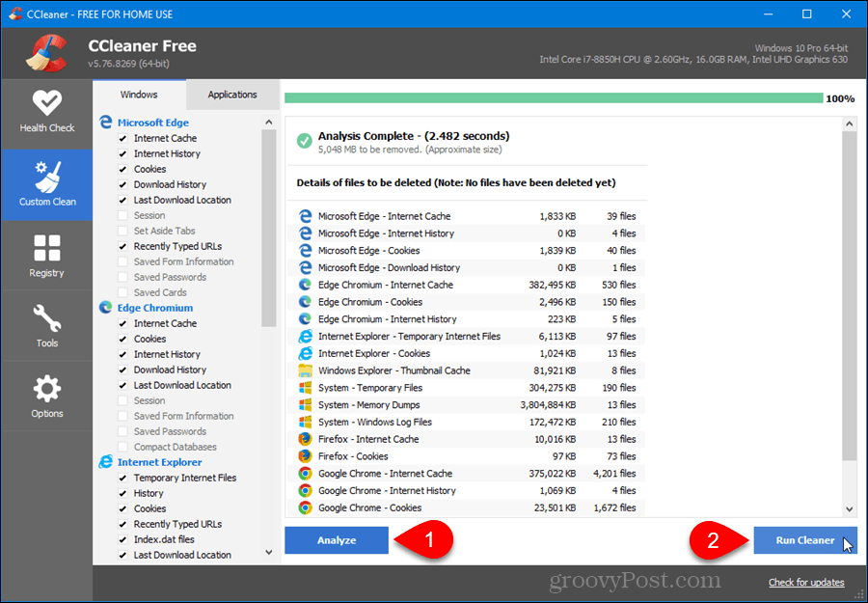Collapse the Edge Chromium group heading
This screenshot has width=868, height=603.
pyautogui.click(x=155, y=308)
